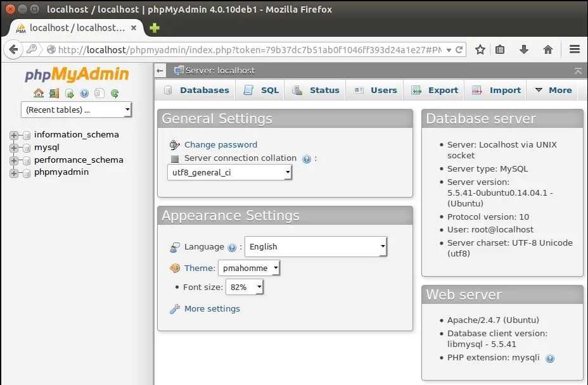
Task: Open the address bar history dropdown arrow
Action: pos(449,50)
